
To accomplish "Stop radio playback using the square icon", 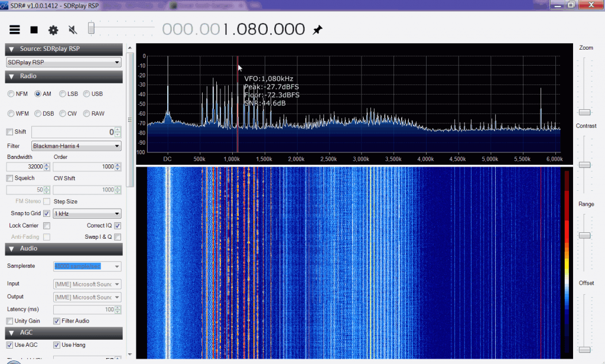I will click(34, 29).
